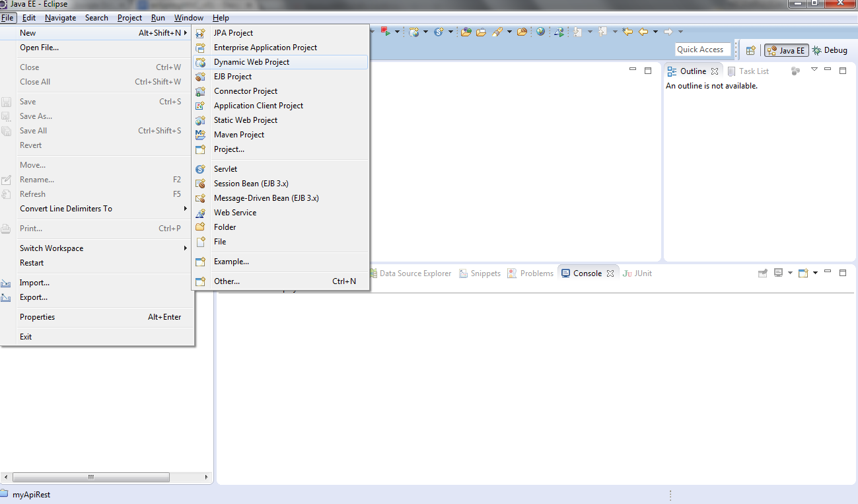Click the File icon in the New submenu

(201, 242)
